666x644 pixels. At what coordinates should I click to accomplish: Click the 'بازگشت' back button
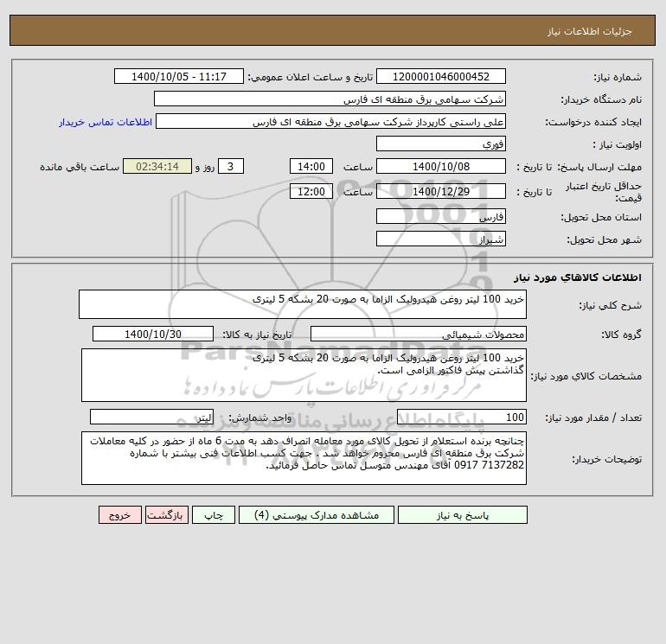[x=166, y=515]
